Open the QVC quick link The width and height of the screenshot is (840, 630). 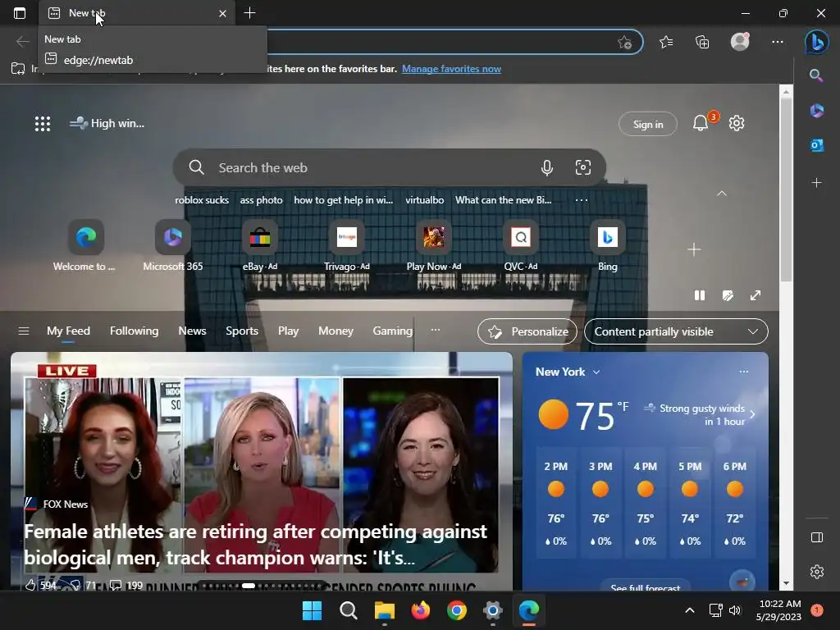coord(521,246)
